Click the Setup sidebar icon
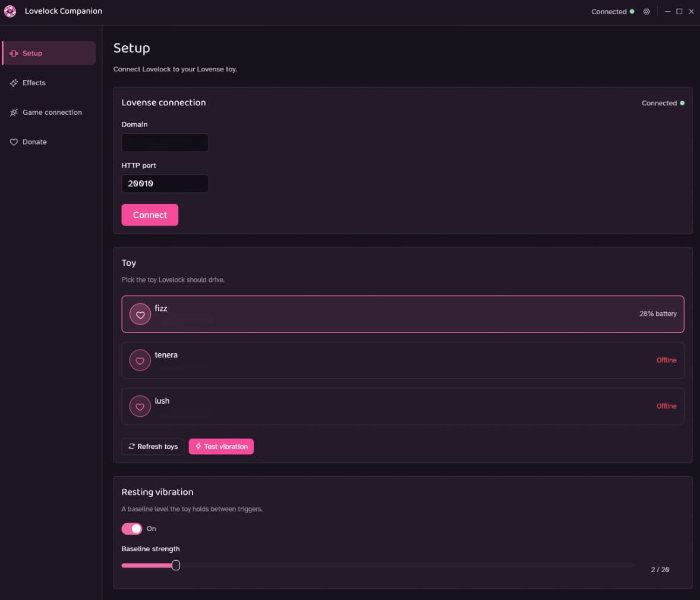 click(14, 53)
